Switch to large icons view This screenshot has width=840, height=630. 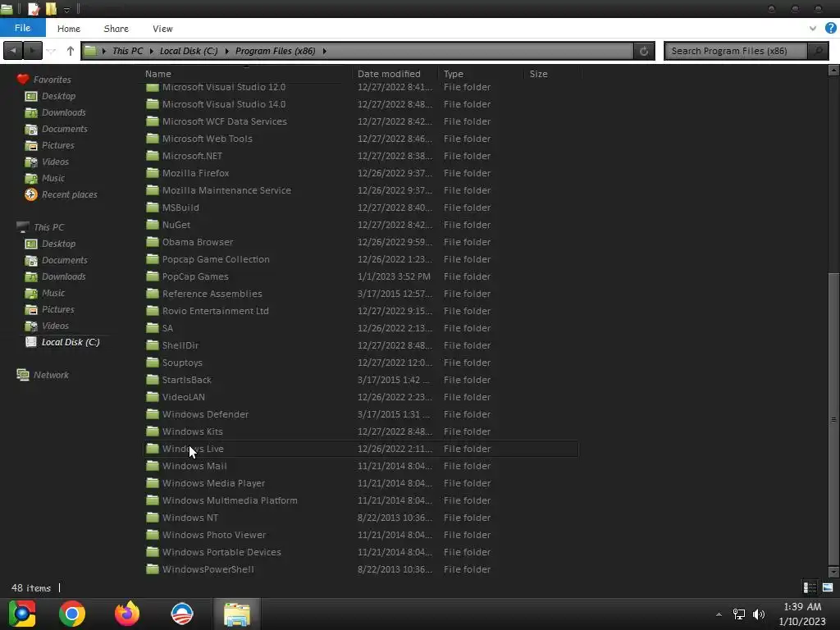click(828, 587)
